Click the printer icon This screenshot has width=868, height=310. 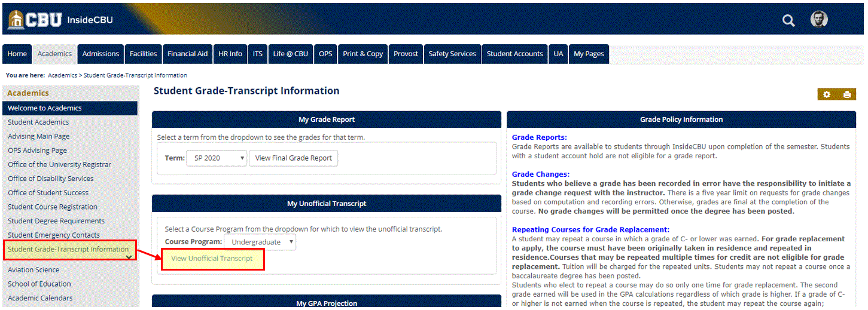846,94
